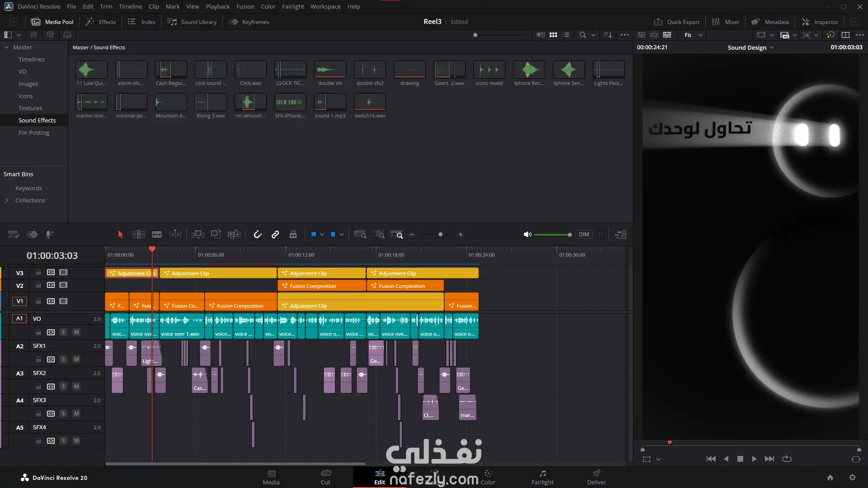This screenshot has height=488, width=868.
Task: Open the Fairlight menu
Action: coord(293,6)
